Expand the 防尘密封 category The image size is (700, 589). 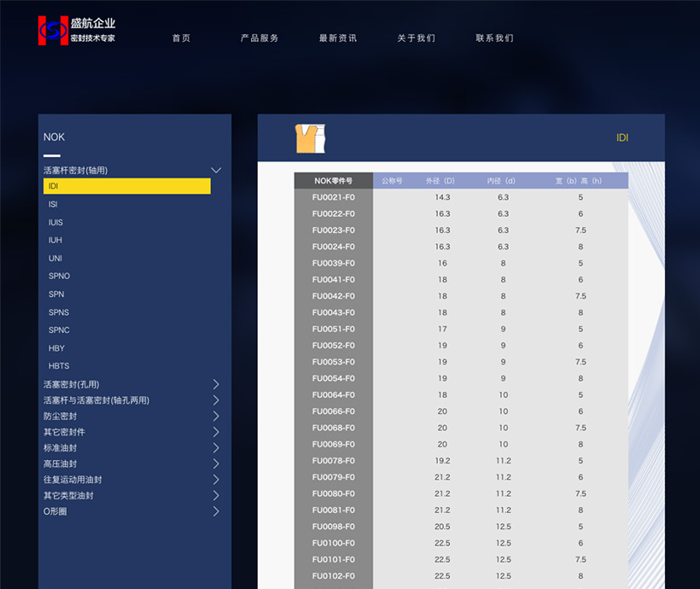216,417
